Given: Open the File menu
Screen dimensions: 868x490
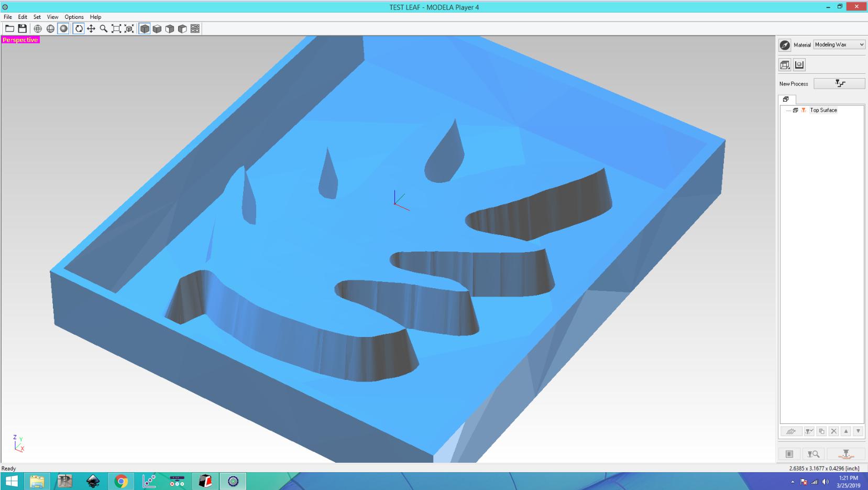Looking at the screenshot, I should coord(8,17).
